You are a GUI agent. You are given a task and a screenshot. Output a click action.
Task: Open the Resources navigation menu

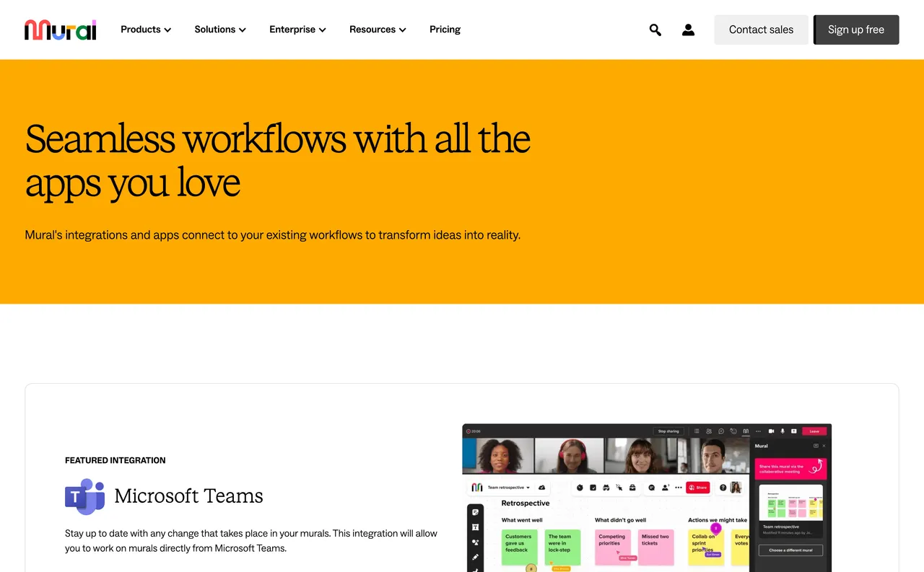(x=378, y=30)
